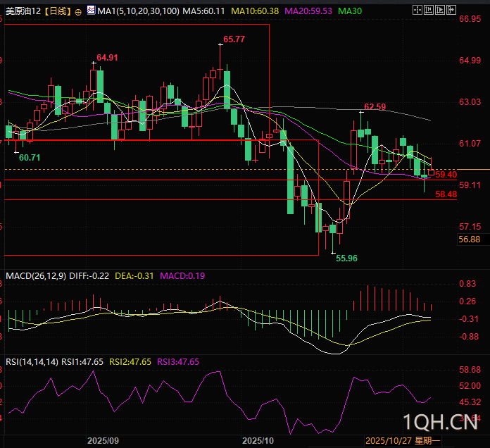Click the 58.48 support line label

pos(446,194)
